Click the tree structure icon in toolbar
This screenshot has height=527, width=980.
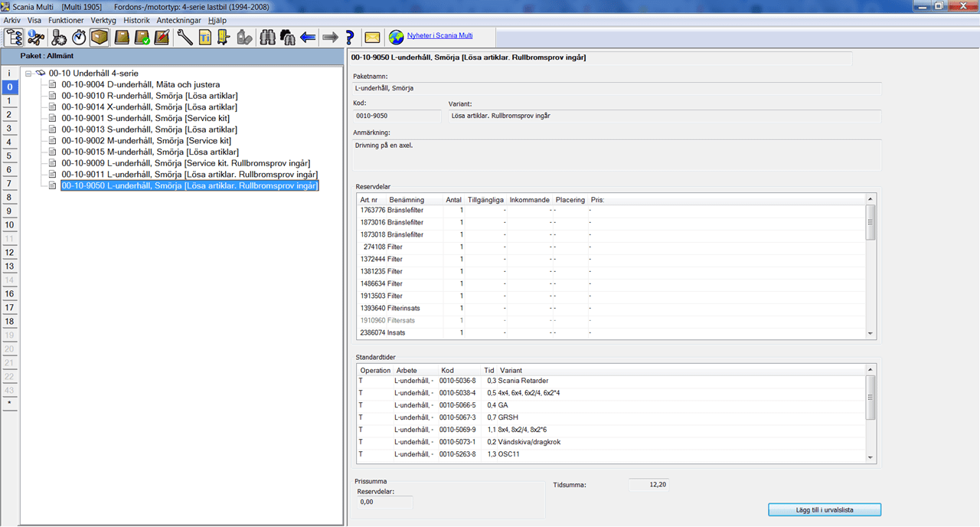[14, 37]
